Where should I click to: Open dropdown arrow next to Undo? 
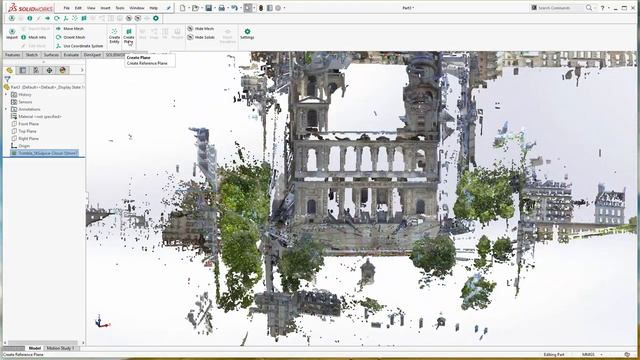click(x=240, y=8)
